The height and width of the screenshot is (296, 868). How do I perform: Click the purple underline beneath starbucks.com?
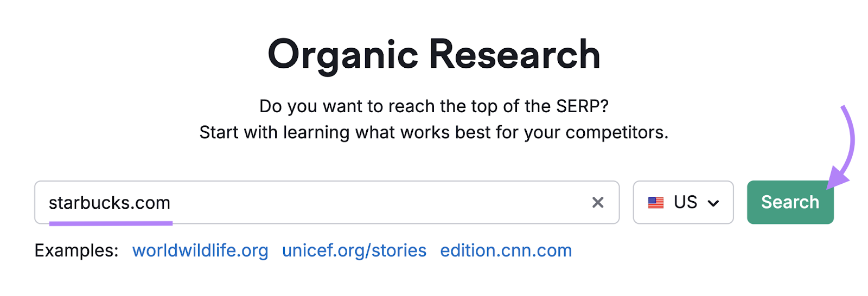click(x=111, y=222)
